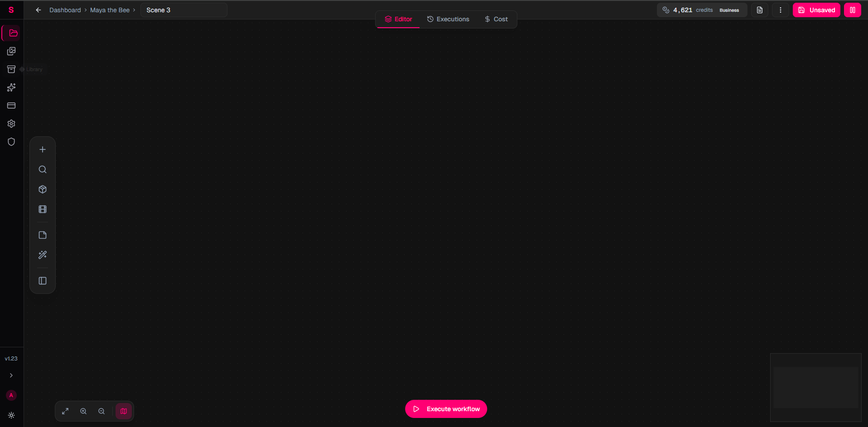Toggle the minimap visibility button
868x427 pixels.
point(123,411)
